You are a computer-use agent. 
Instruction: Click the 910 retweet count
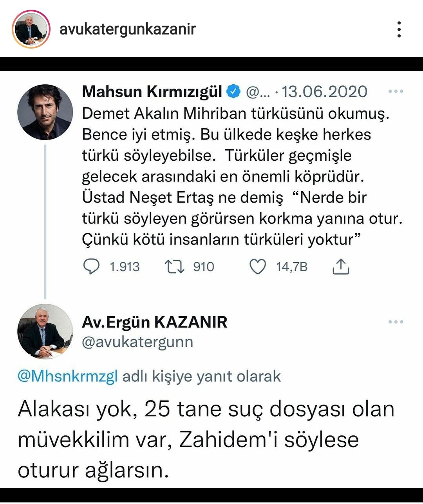(204, 267)
